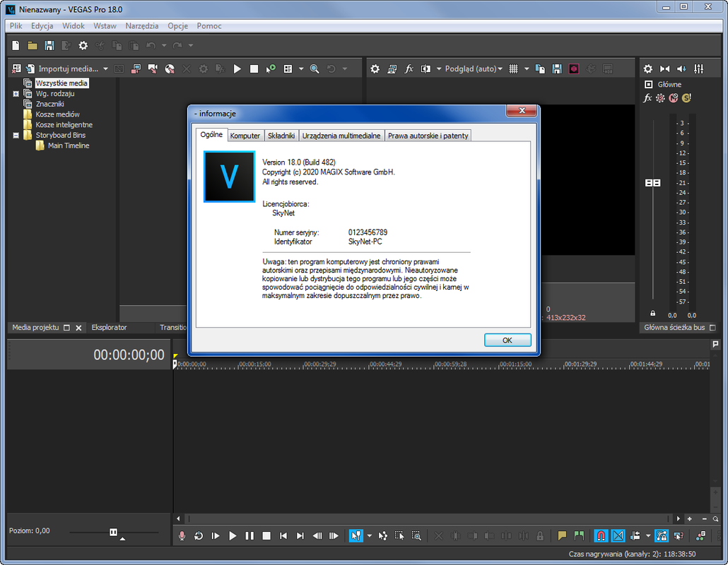Open the mixing console icon
This screenshot has height=565, width=728.
[x=699, y=69]
